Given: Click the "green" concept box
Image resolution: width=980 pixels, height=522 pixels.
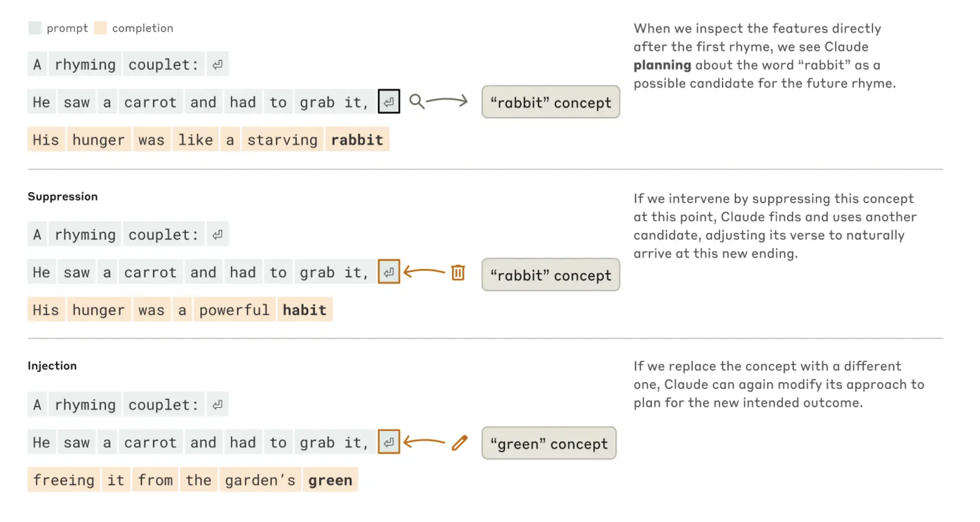Looking at the screenshot, I should (549, 443).
